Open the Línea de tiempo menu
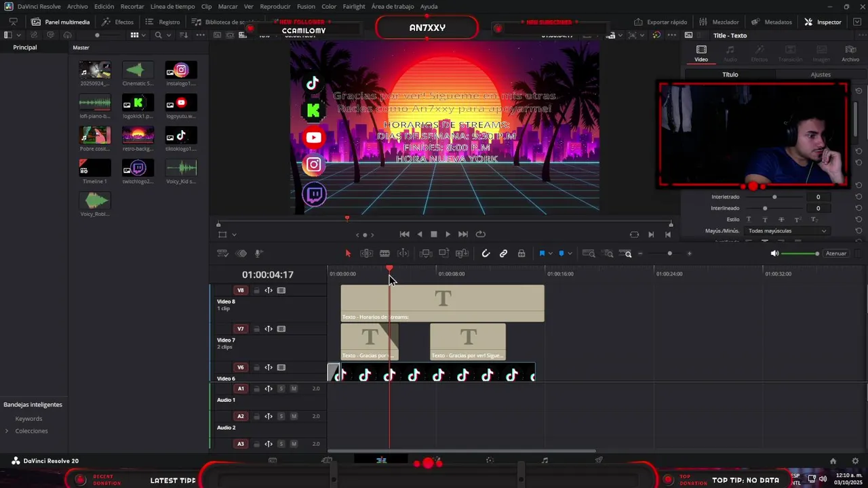This screenshot has height=488, width=868. 172,6
